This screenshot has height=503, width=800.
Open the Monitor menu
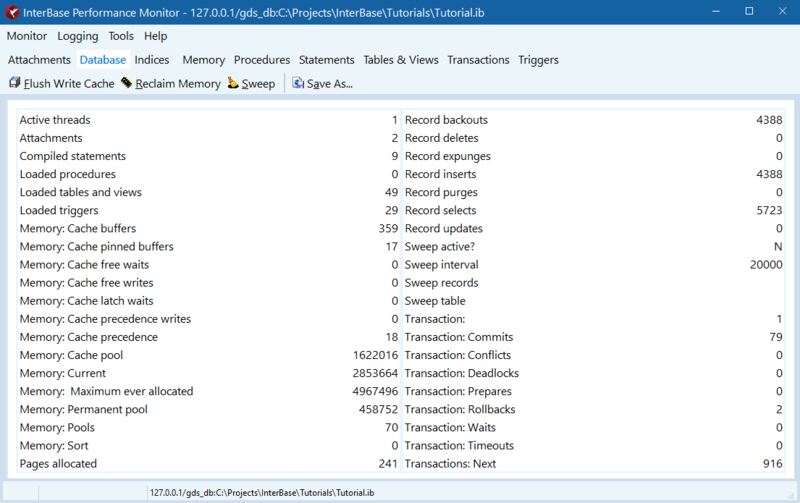point(27,36)
